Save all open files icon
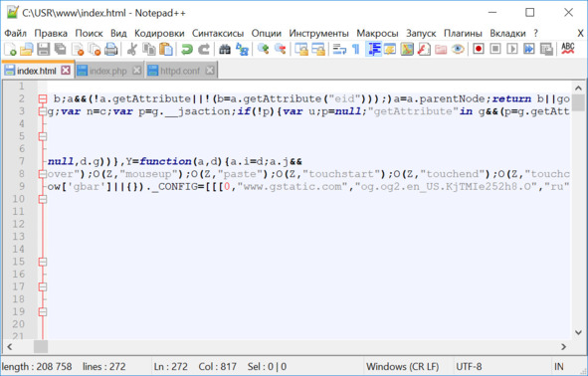This screenshot has height=376, width=588. click(60, 49)
